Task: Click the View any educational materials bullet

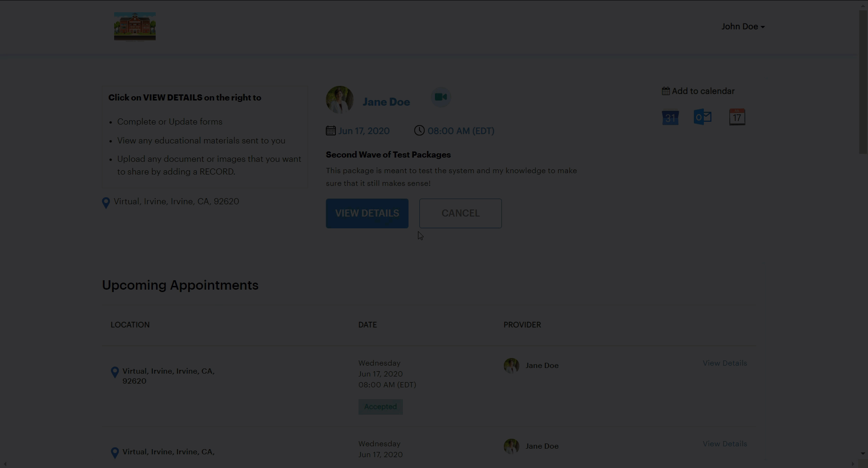Action: click(x=201, y=141)
